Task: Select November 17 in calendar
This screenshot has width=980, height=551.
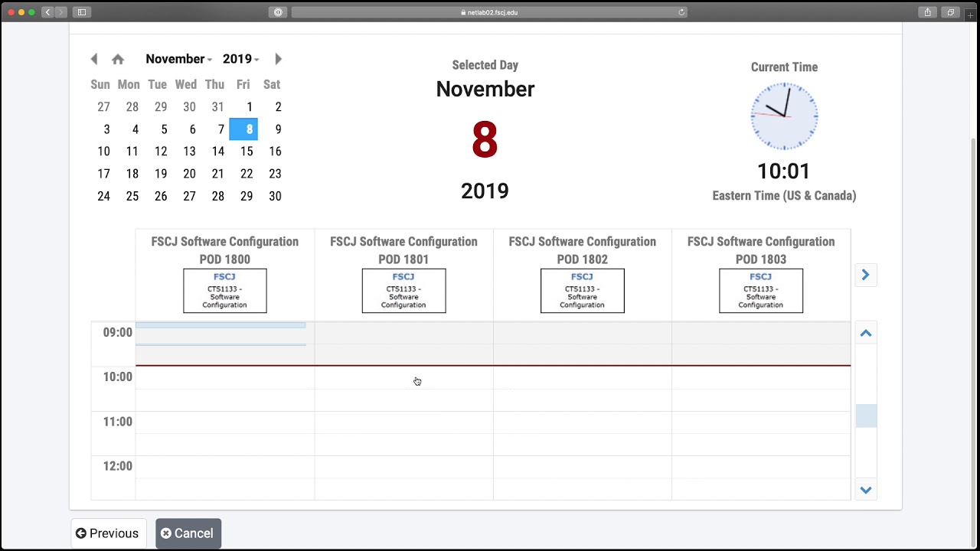Action: click(x=103, y=174)
